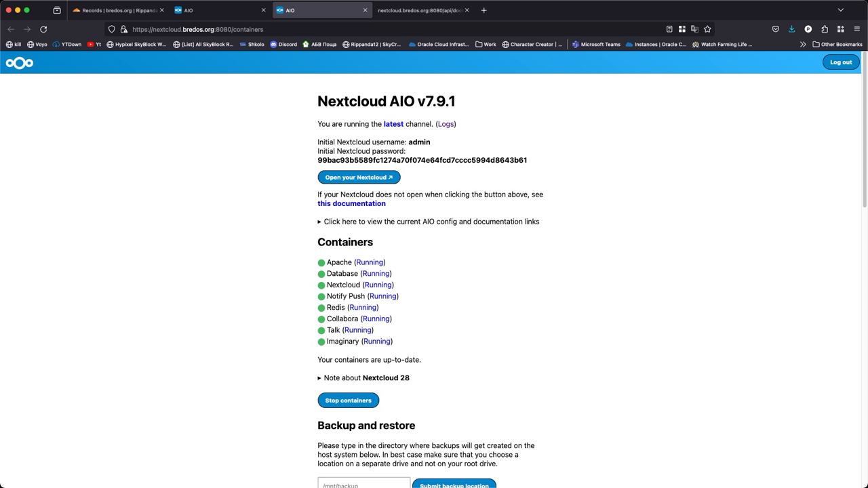This screenshot has height=488, width=868.
Task: Click the translate page icon
Action: [694, 29]
